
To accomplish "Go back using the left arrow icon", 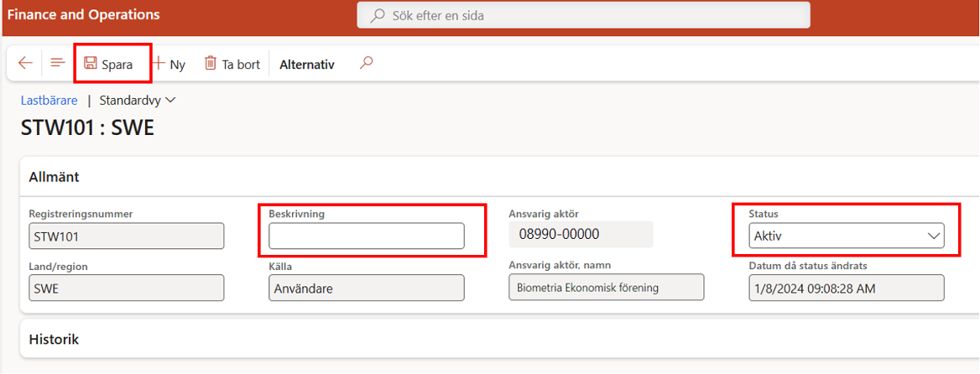I will (25, 63).
